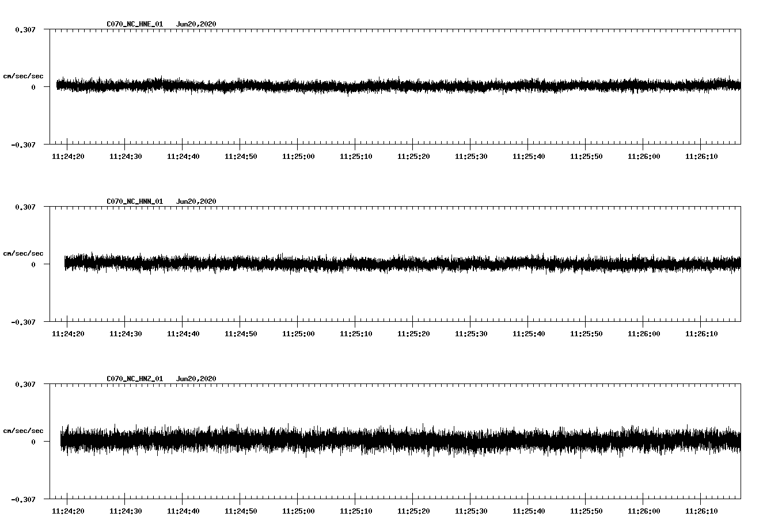Select the 11:24:20 tick label below the HNN plot
The image size is (782, 532).
(x=68, y=334)
